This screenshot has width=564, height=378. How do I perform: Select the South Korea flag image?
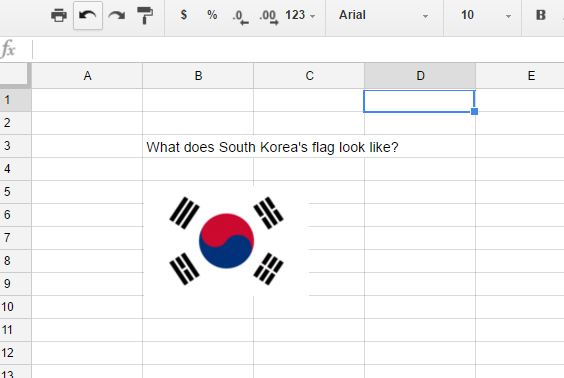tap(226, 240)
